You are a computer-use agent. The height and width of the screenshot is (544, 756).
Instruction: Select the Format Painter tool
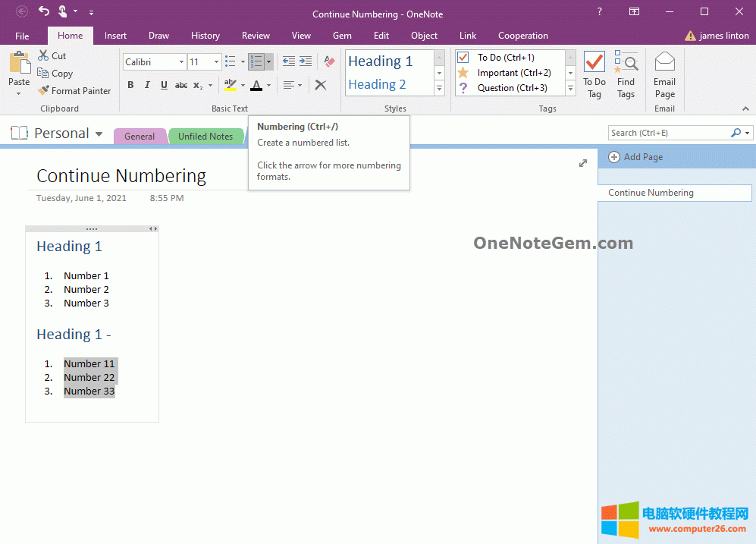pos(74,90)
